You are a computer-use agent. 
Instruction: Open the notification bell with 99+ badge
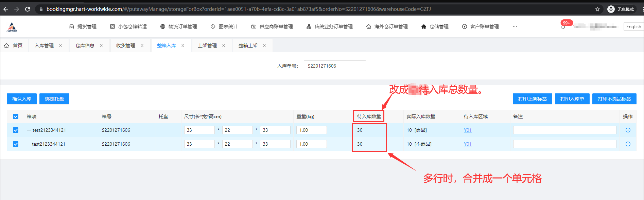point(563,26)
